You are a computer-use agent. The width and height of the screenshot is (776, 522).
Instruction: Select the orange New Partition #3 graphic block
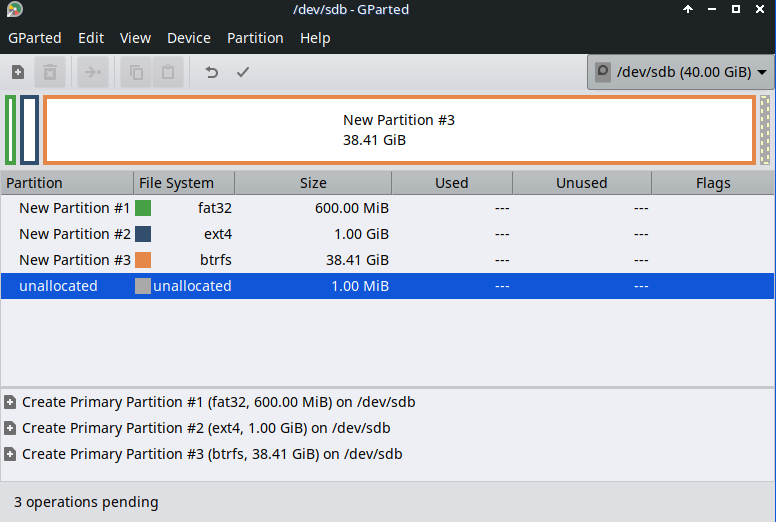(399, 130)
